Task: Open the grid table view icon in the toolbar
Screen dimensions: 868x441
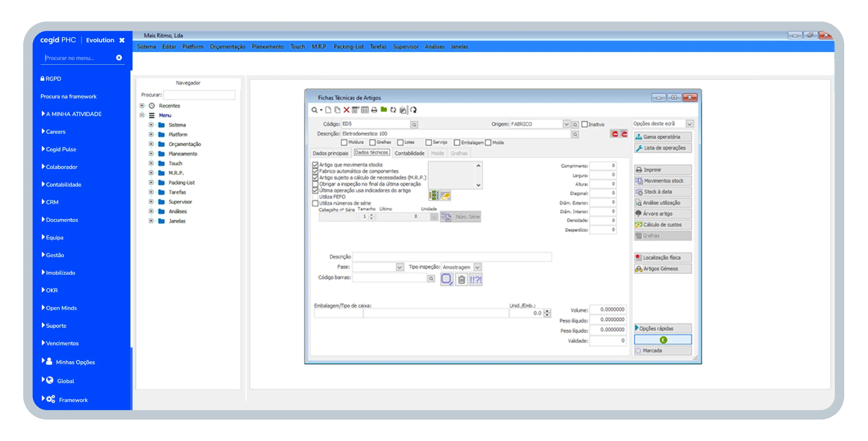Action: coord(365,110)
